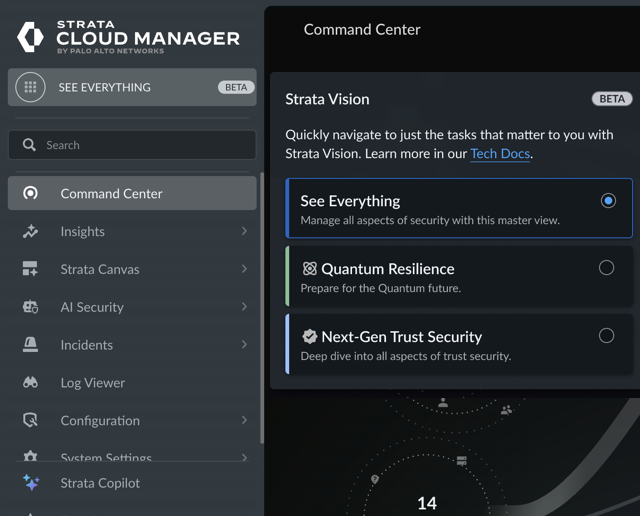The width and height of the screenshot is (640, 516).
Task: Select the See Everything radio button
Action: point(608,201)
